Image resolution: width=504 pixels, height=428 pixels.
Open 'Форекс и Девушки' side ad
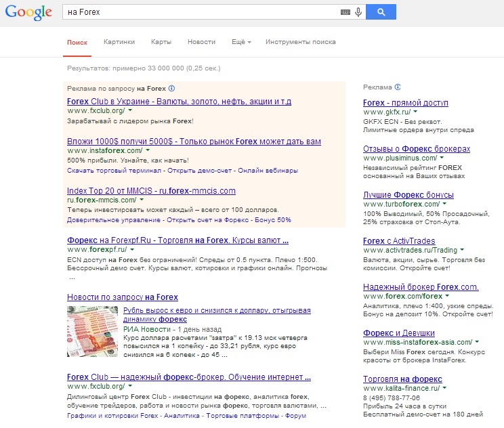tap(398, 333)
